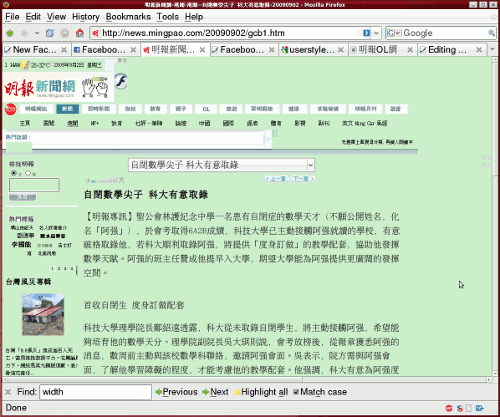Screen dimensions: 500x417
Task: Go back with the green Back arrow
Action: coord(10,33)
